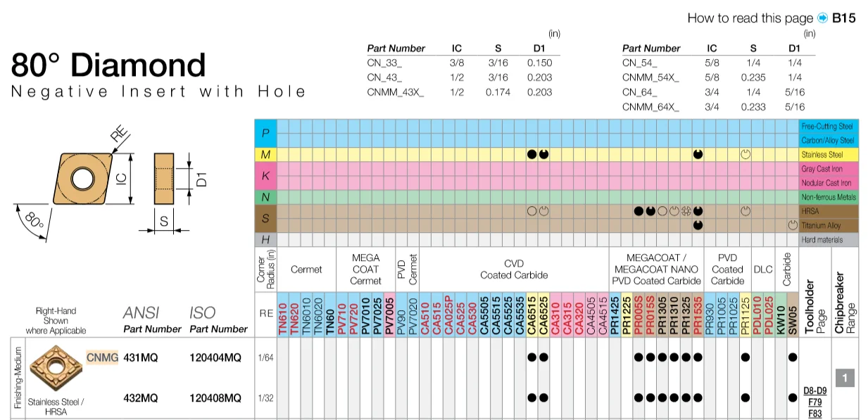This screenshot has height=420, width=868.
Task: Click the "How to read this page" text
Action: point(750,18)
